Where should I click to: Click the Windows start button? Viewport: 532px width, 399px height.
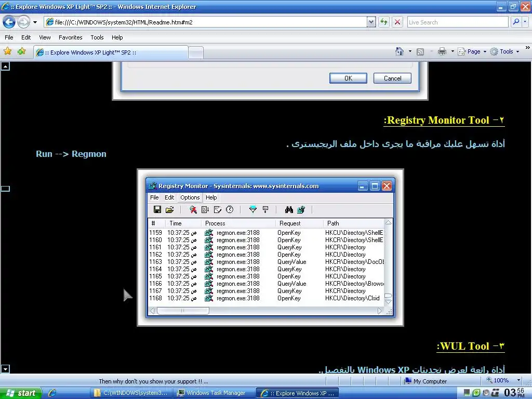pyautogui.click(x=21, y=393)
